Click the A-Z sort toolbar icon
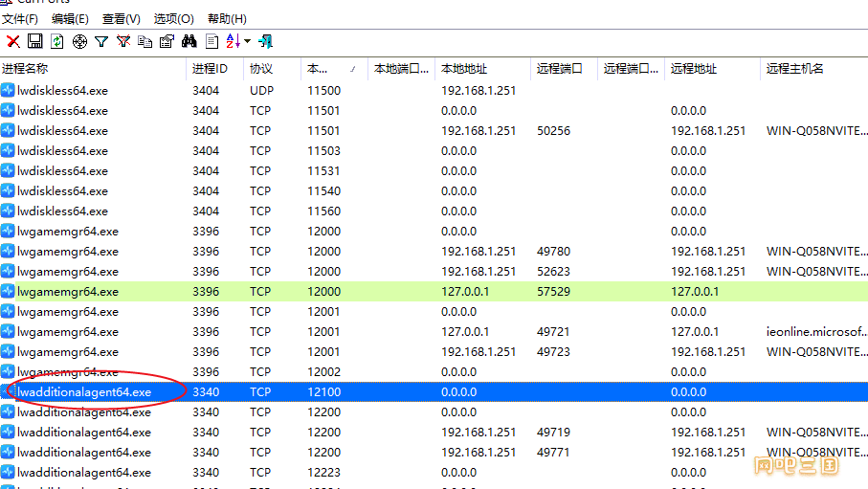Viewport: 868px width, 489px height. pyautogui.click(x=234, y=41)
